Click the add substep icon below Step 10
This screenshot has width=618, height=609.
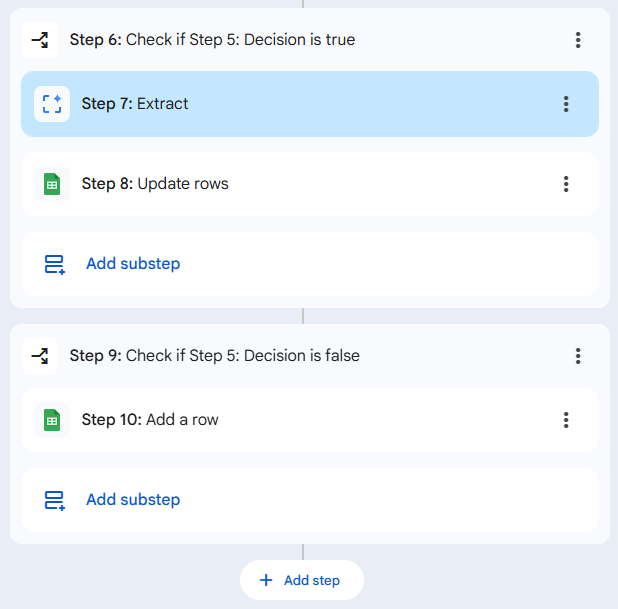(54, 500)
